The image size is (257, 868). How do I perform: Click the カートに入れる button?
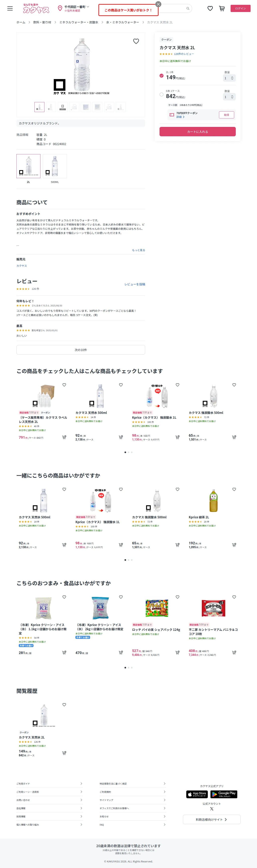(197, 131)
